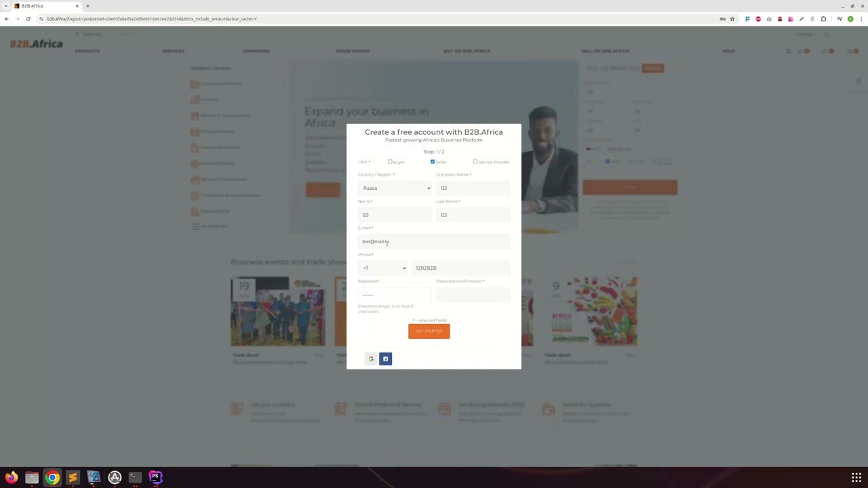Click the Company Name field
868x488 pixels.
(473, 188)
